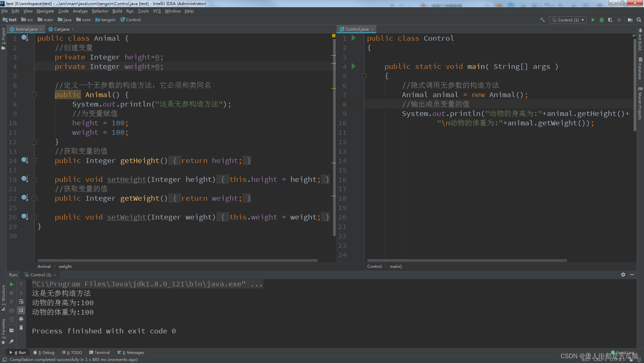Click the Build Project hammer icon
The height and width of the screenshot is (363, 644).
click(x=542, y=20)
